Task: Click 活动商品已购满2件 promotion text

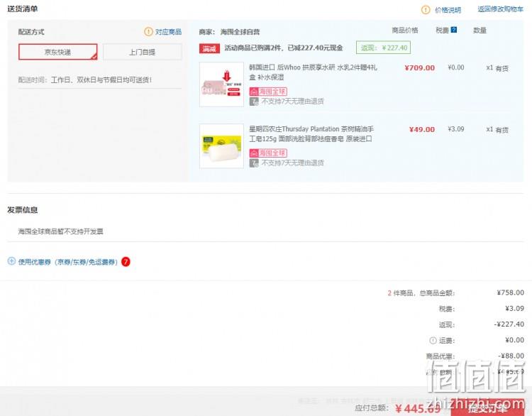Action: tap(283, 48)
